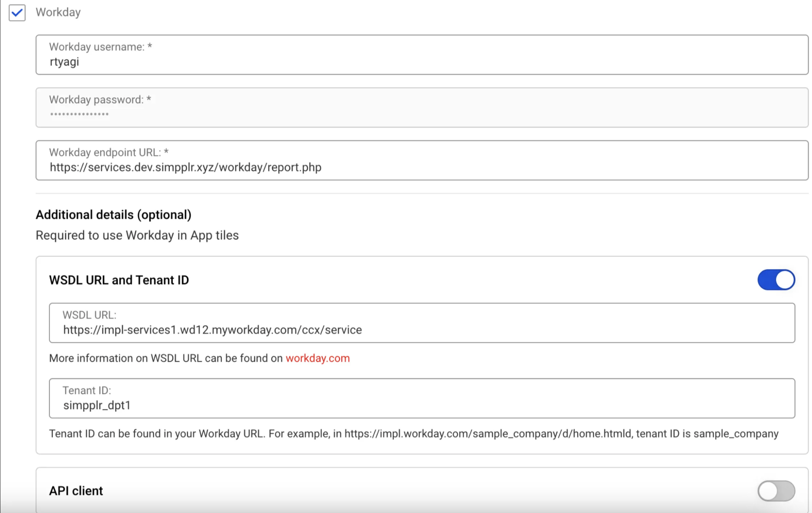
Task: Click the masked password dots
Action: (79, 114)
